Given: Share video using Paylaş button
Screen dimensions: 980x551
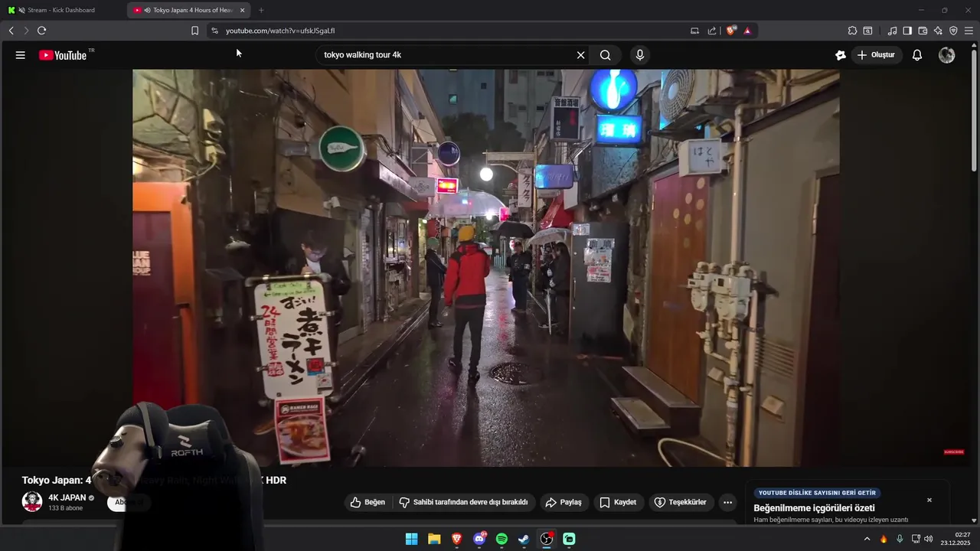Looking at the screenshot, I should point(563,502).
